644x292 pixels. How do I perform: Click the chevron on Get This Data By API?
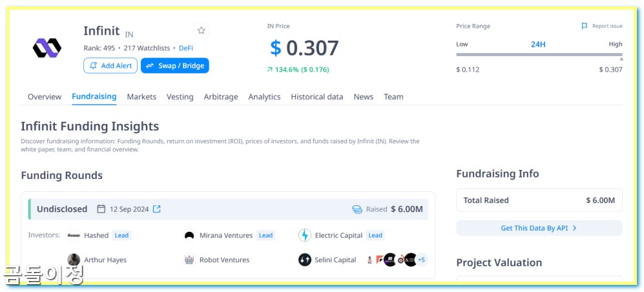[x=575, y=228]
